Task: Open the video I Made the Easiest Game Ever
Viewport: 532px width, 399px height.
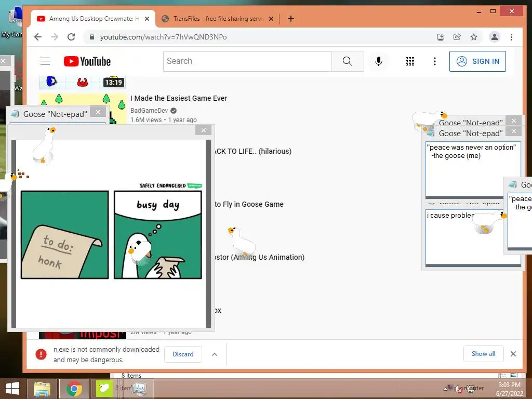Action: pyautogui.click(x=179, y=98)
